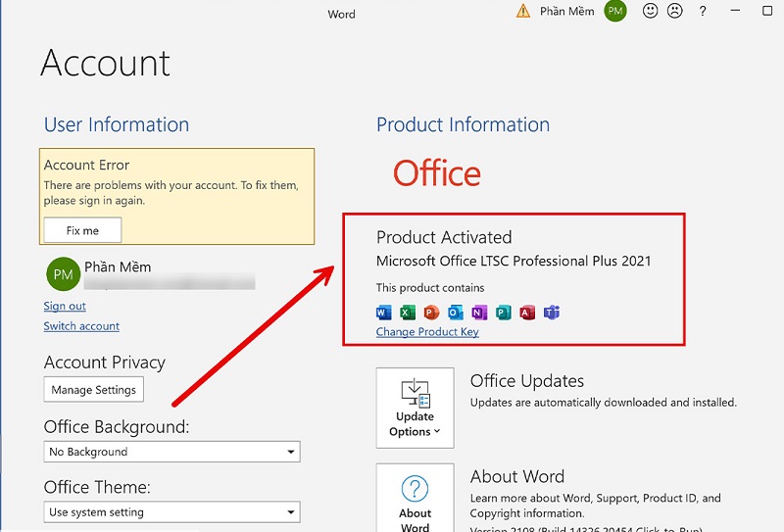The image size is (784, 532).
Task: Open Help with the question mark icon
Action: pos(703,11)
